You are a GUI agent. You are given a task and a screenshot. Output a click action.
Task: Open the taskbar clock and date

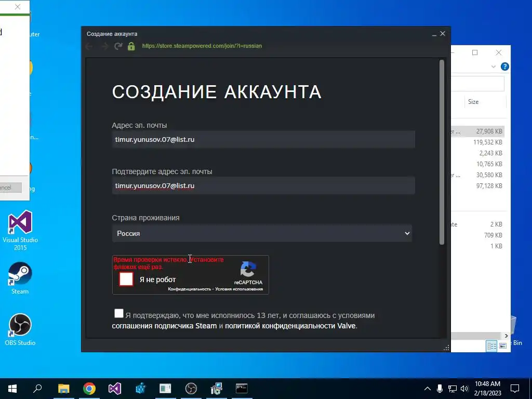point(487,389)
